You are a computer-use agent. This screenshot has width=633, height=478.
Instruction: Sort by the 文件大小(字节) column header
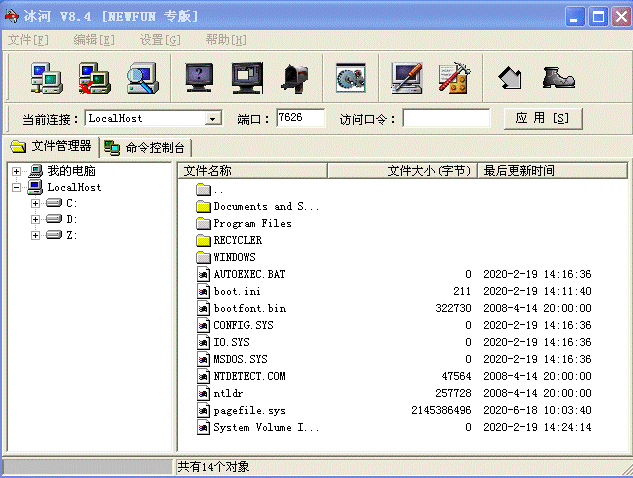pos(402,170)
